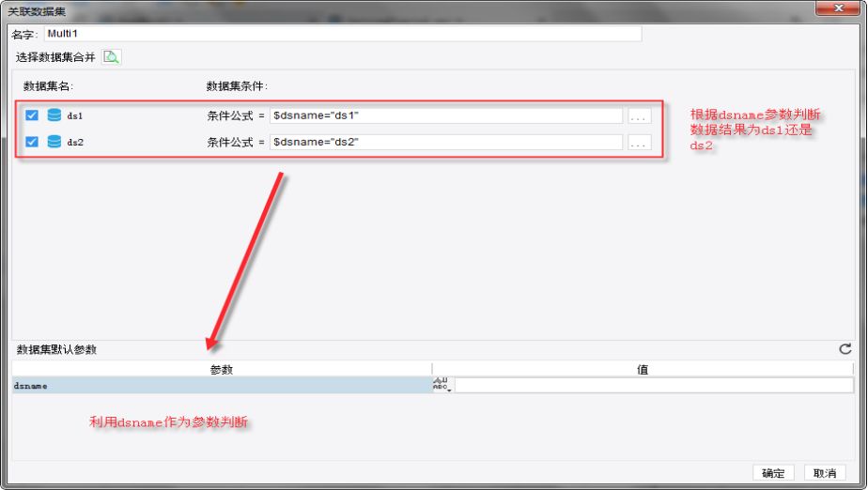Click the 参数 column header
The image size is (868, 490).
coord(222,370)
